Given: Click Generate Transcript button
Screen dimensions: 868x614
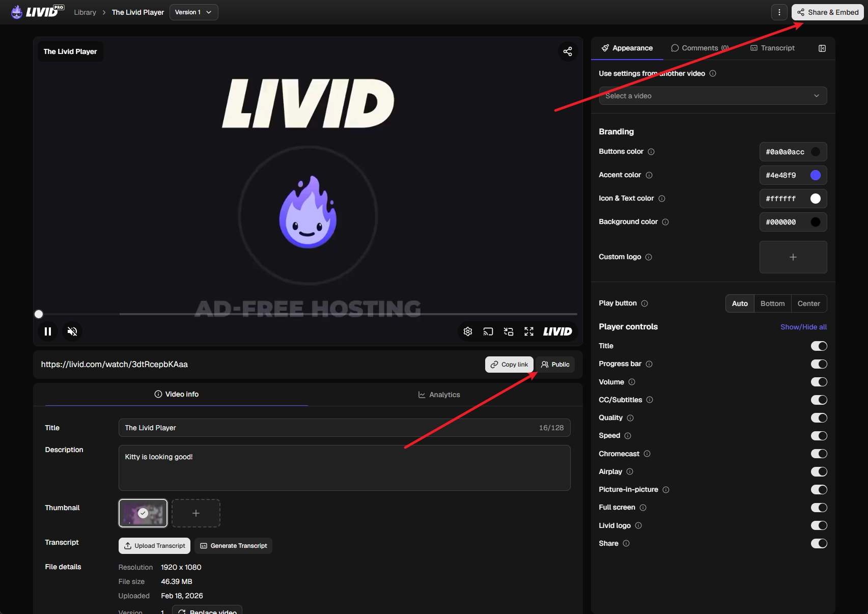Looking at the screenshot, I should 233,546.
